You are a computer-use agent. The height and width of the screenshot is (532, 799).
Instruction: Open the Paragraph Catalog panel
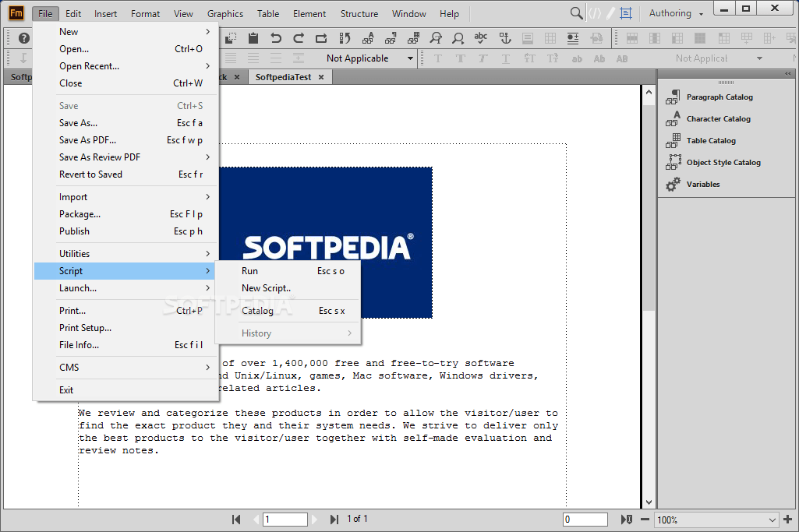point(719,97)
